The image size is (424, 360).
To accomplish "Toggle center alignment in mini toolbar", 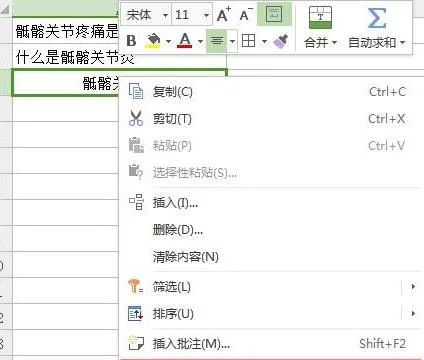I will 217,41.
